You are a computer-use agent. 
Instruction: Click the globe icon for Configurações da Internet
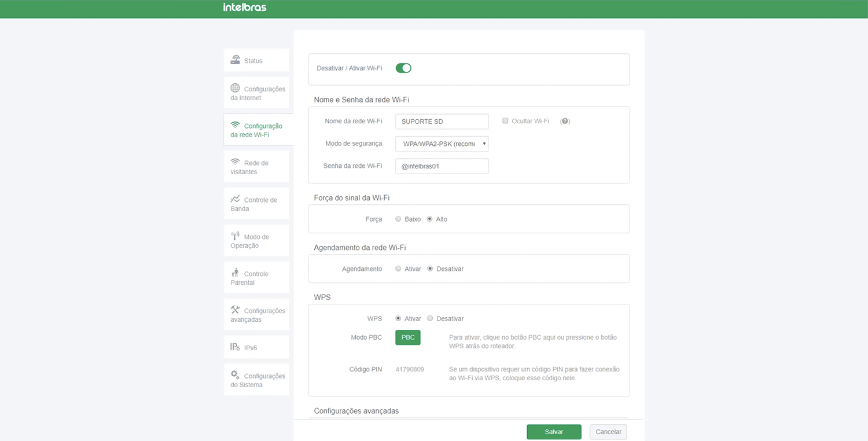pos(235,88)
